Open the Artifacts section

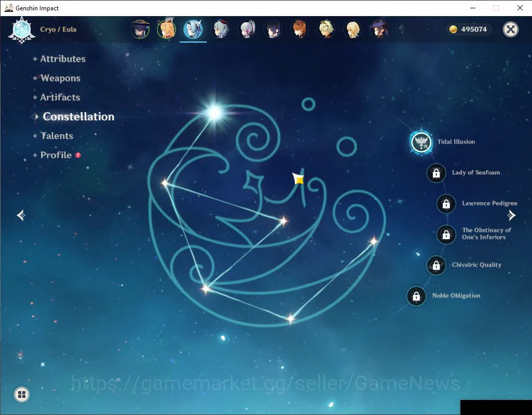[x=60, y=98]
